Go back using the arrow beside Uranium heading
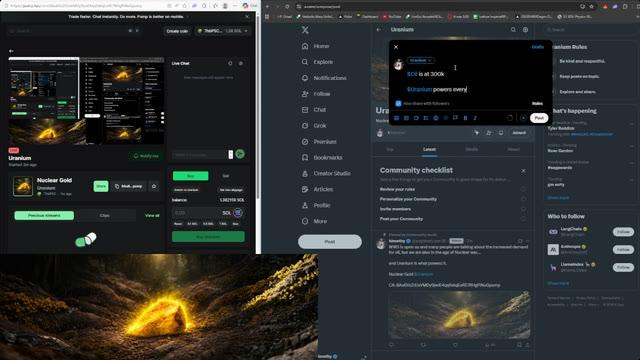The height and width of the screenshot is (360, 640). click(378, 30)
